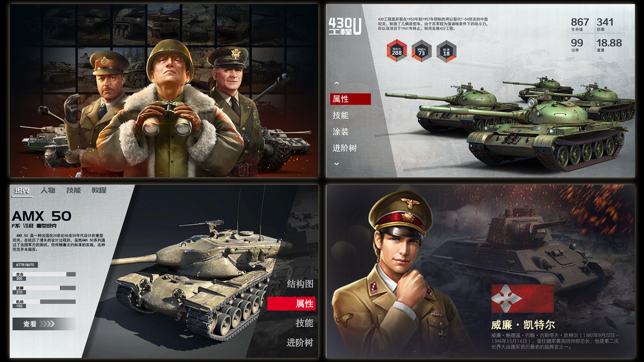Click the red flag emblem with white cross
The height and width of the screenshot is (362, 644).
point(522,299)
